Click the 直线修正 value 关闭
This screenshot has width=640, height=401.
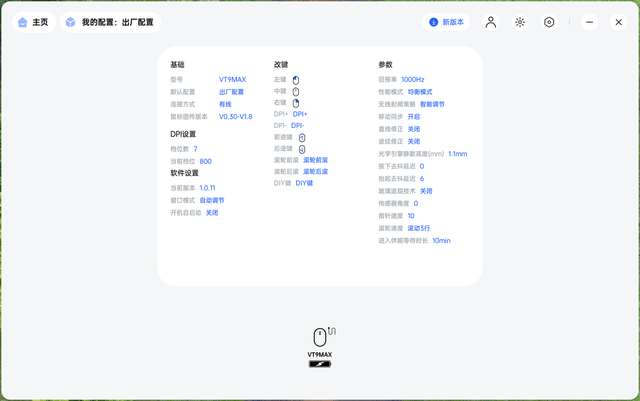coord(414,129)
